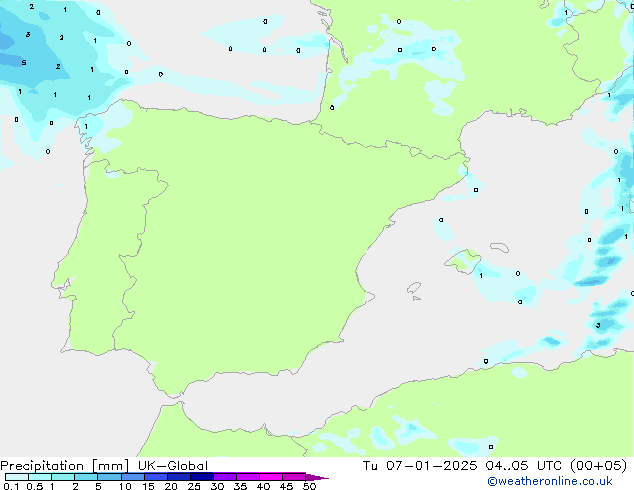634x490 pixels.
Task: Click the legend label '45'
Action: point(286,486)
